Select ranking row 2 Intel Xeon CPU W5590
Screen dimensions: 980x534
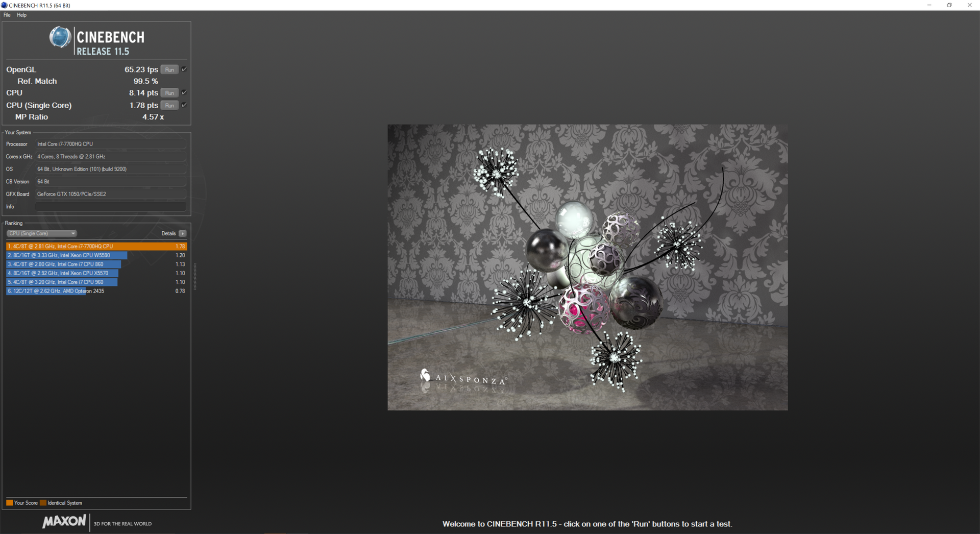96,255
